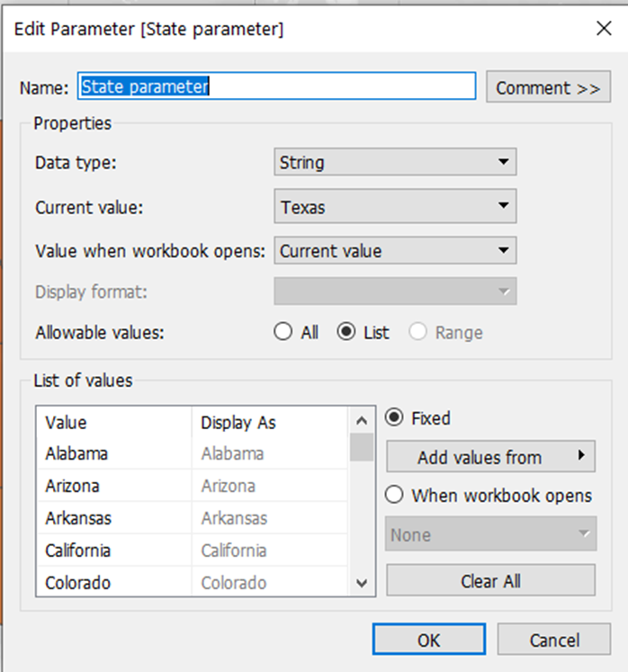
Task: Open the Data type dropdown
Action: click(394, 163)
